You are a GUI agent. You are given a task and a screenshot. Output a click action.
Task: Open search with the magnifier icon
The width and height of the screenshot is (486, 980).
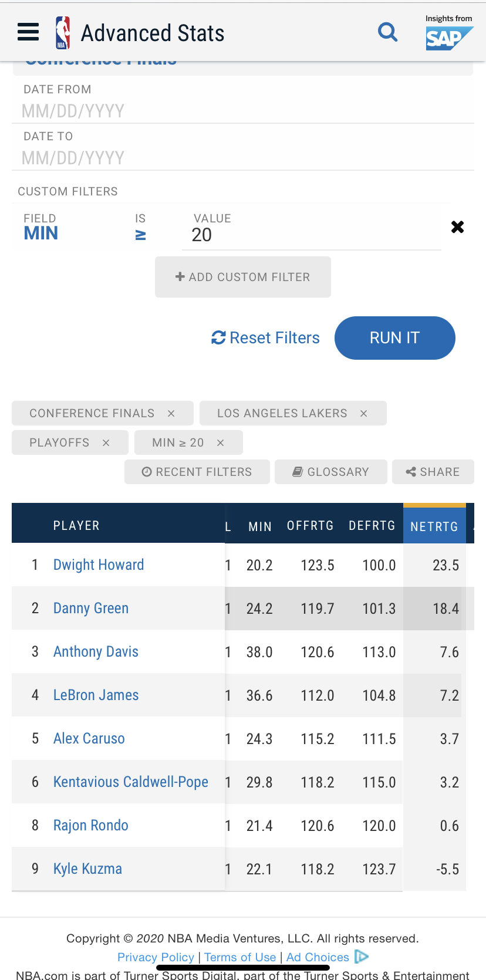click(387, 32)
